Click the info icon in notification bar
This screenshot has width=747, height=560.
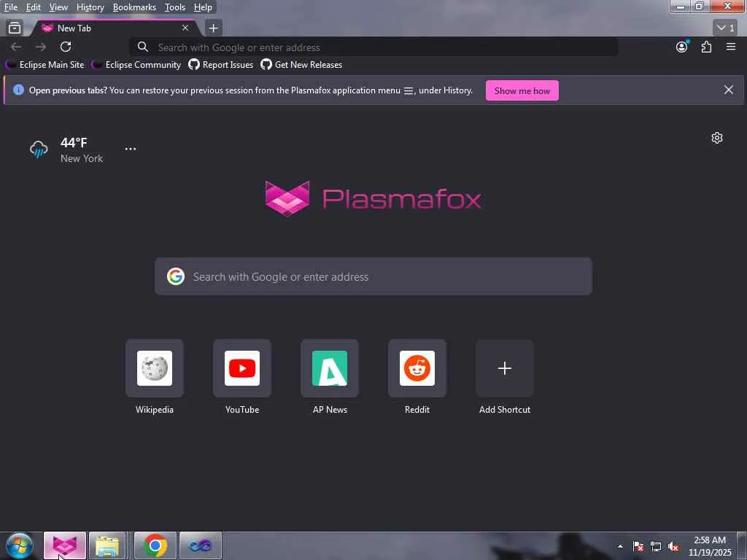pyautogui.click(x=18, y=90)
